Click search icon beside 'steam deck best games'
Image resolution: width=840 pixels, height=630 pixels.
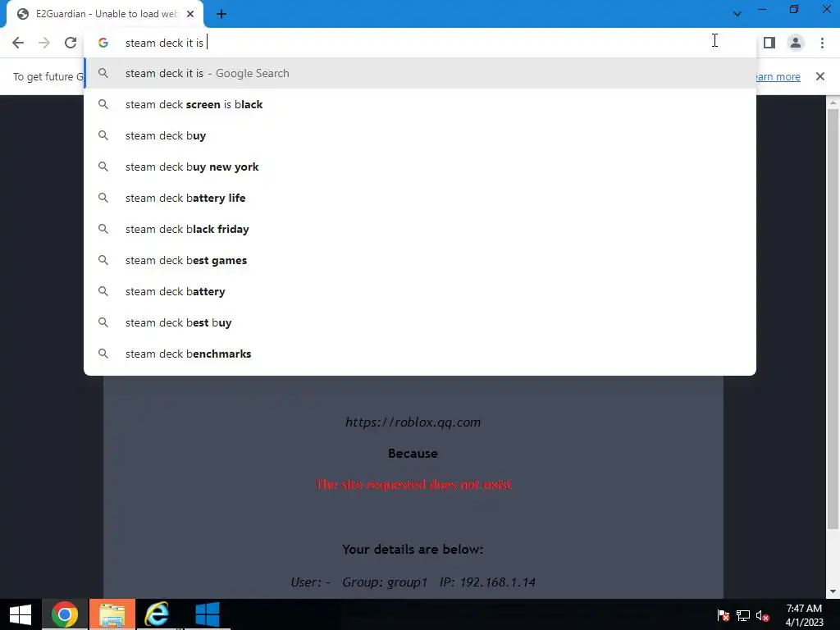point(103,260)
